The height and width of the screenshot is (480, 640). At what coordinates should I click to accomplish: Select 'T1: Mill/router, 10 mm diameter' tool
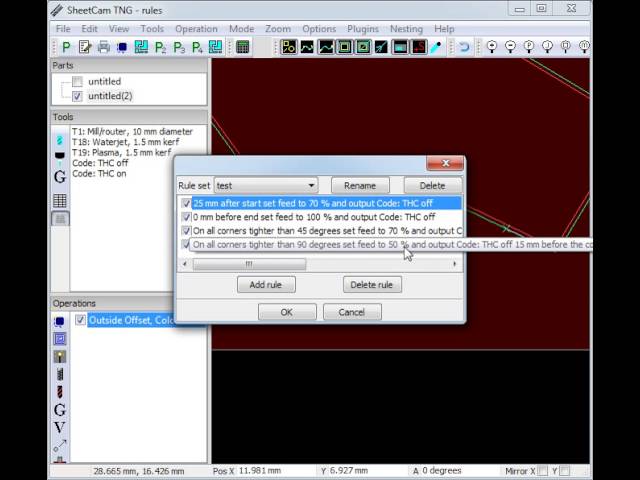coord(132,131)
